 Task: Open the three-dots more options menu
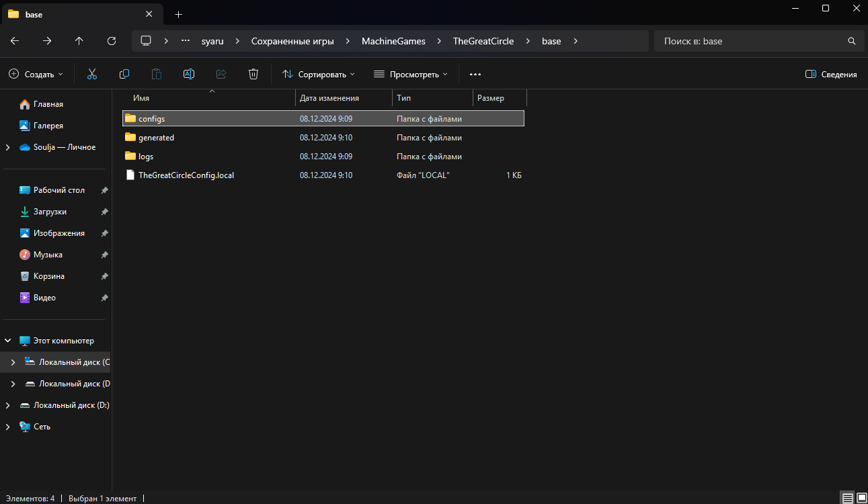click(x=475, y=75)
